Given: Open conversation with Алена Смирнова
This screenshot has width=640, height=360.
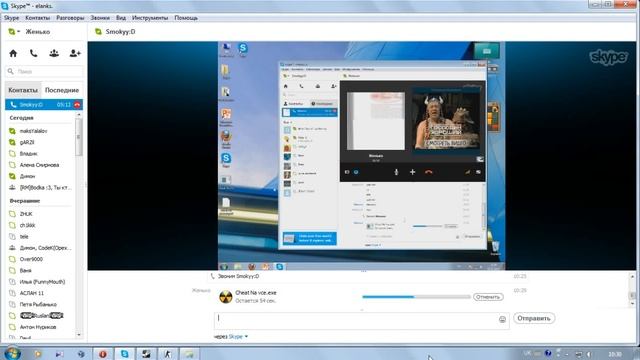Looking at the screenshot, I should [x=41, y=165].
